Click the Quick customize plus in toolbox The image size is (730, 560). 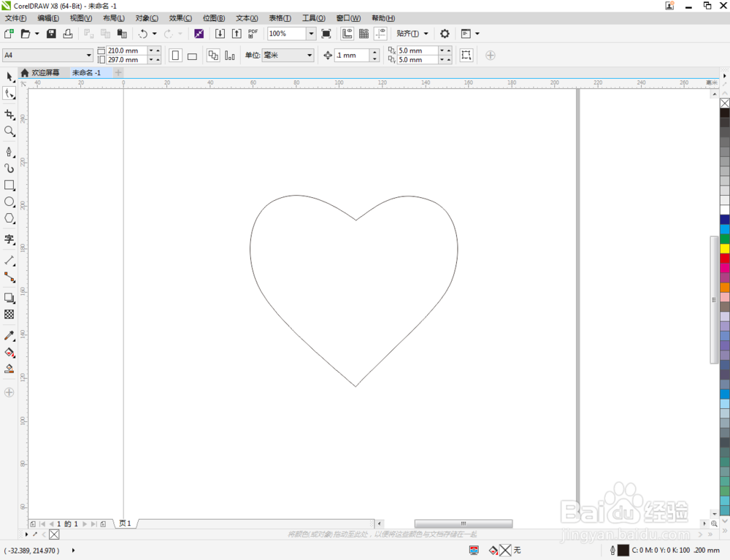coord(9,392)
